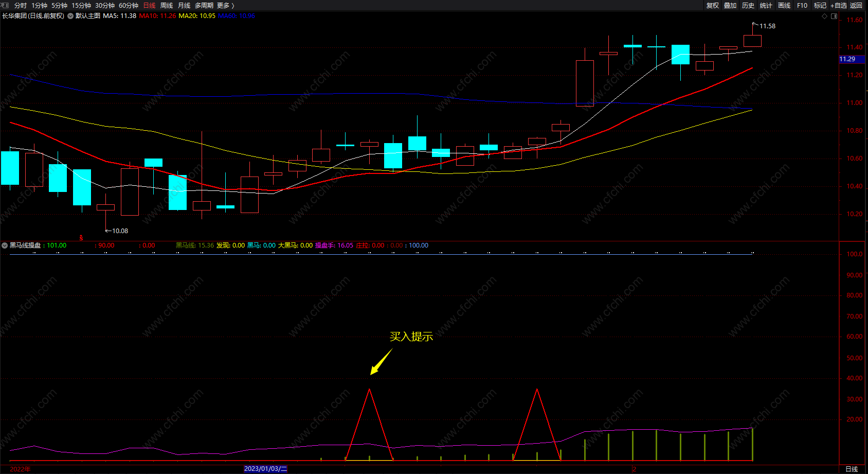This screenshot has width=868, height=474.
Task: Click the 11.00 price axis label
Action: coord(855,103)
